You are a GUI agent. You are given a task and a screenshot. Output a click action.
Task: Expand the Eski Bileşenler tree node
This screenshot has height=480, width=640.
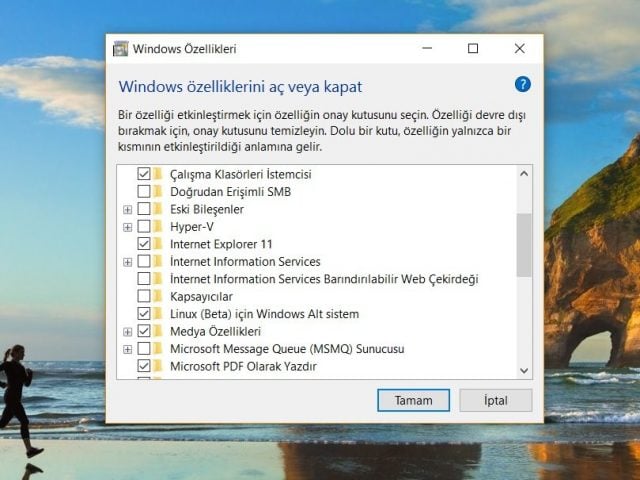(127, 209)
